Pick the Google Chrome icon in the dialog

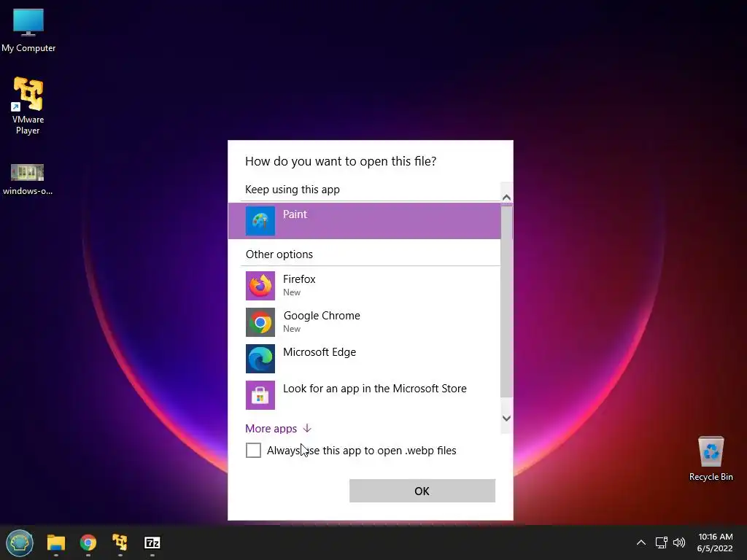coord(260,322)
